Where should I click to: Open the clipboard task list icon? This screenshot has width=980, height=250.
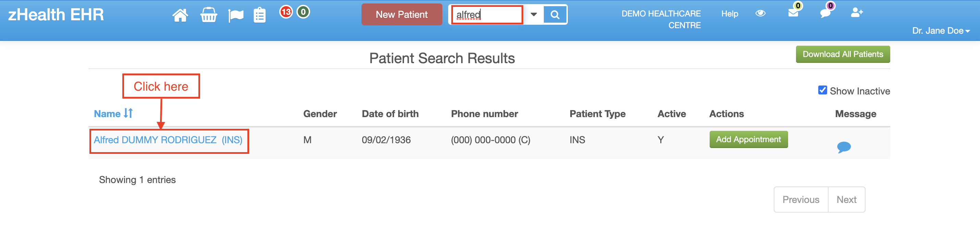click(x=259, y=14)
